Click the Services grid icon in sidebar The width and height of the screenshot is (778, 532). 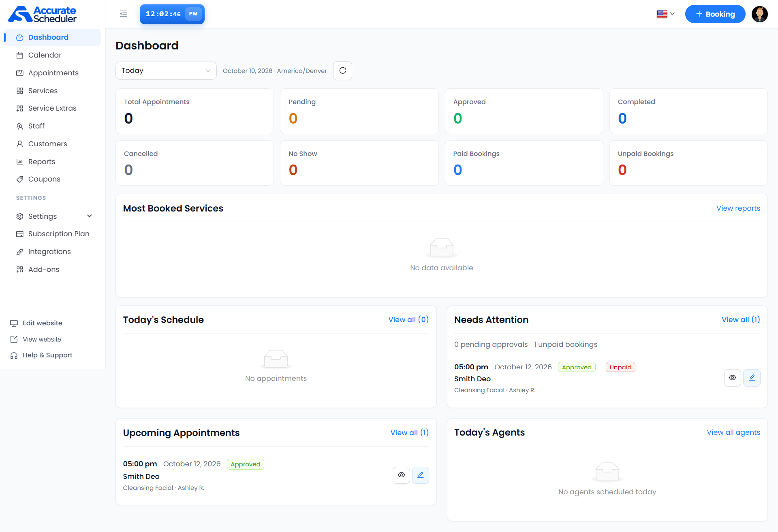tap(19, 91)
